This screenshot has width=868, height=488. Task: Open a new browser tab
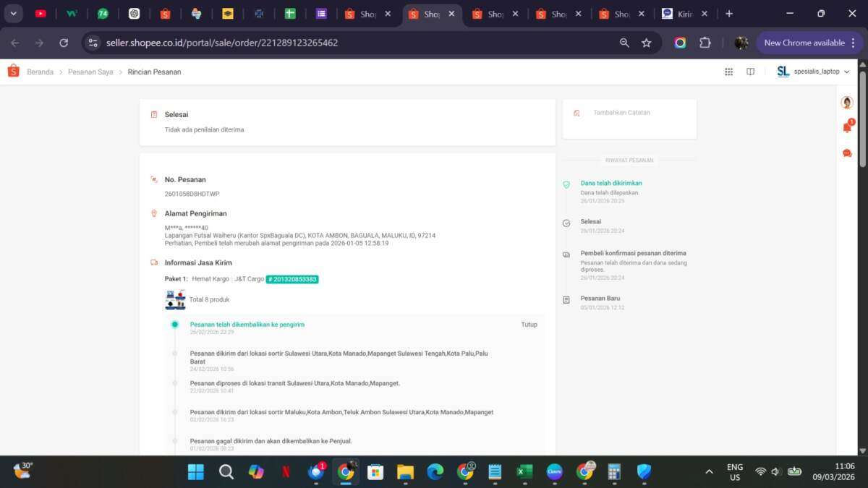[729, 14]
